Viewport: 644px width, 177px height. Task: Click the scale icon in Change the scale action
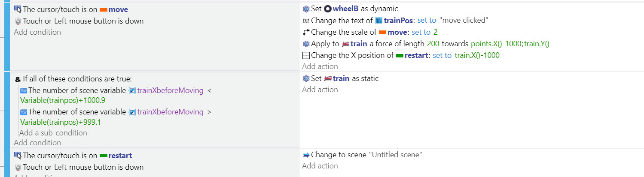point(306,32)
